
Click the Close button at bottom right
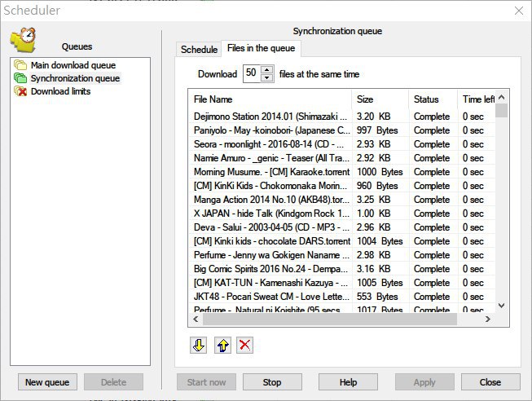tap(490, 382)
